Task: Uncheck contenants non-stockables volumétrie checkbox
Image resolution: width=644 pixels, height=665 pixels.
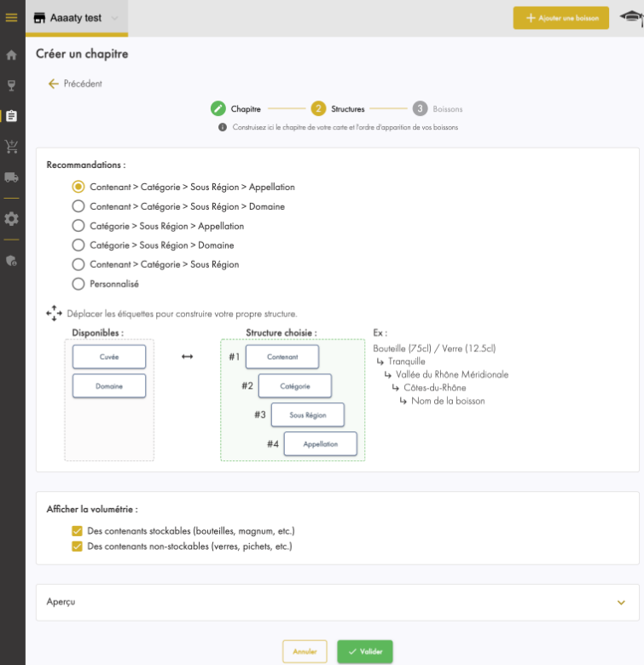Action: point(77,546)
